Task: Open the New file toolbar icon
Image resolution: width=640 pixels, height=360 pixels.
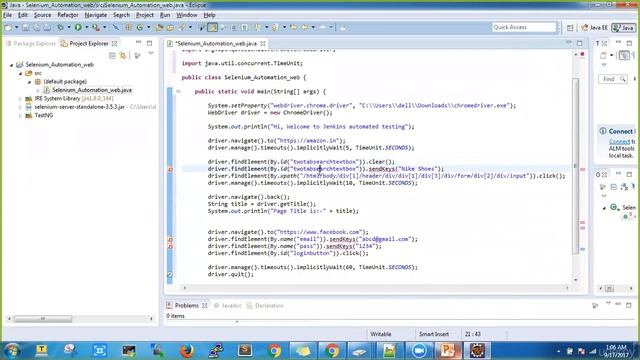Action: click(x=8, y=27)
